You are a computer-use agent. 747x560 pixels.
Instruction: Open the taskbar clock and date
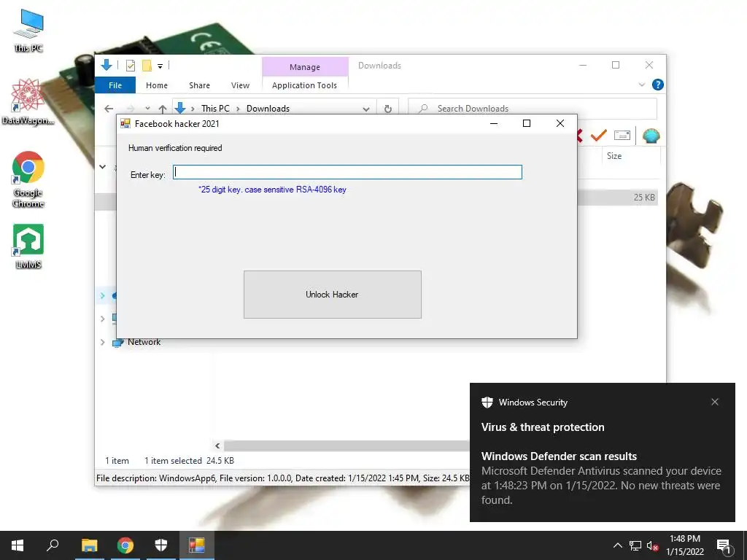684,545
